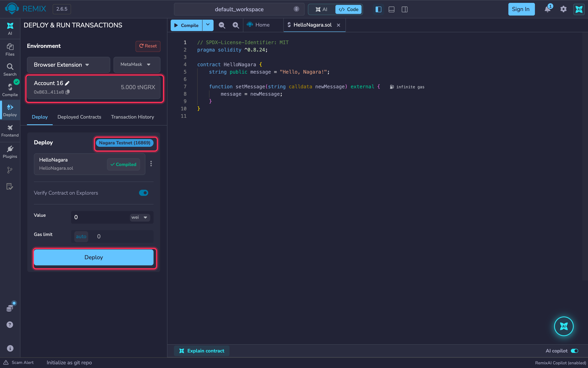Click Initialize as git repo
This screenshot has width=588, height=368.
[69, 363]
